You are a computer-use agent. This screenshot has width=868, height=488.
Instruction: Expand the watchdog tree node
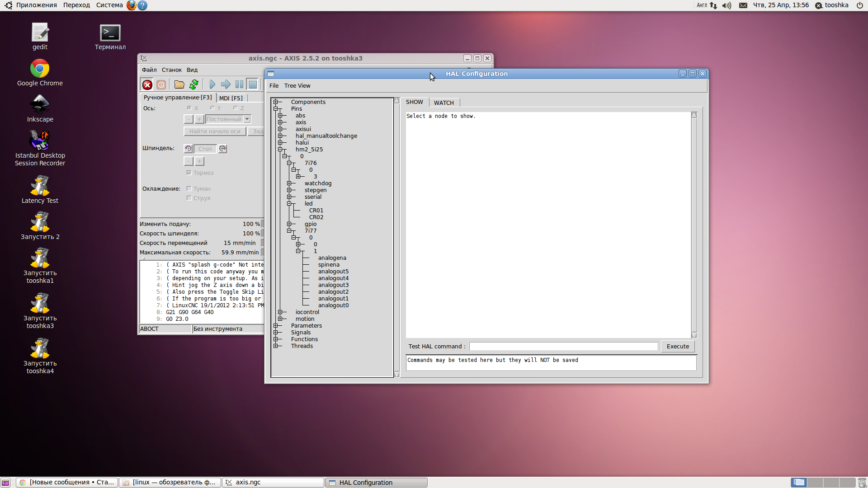(x=289, y=183)
